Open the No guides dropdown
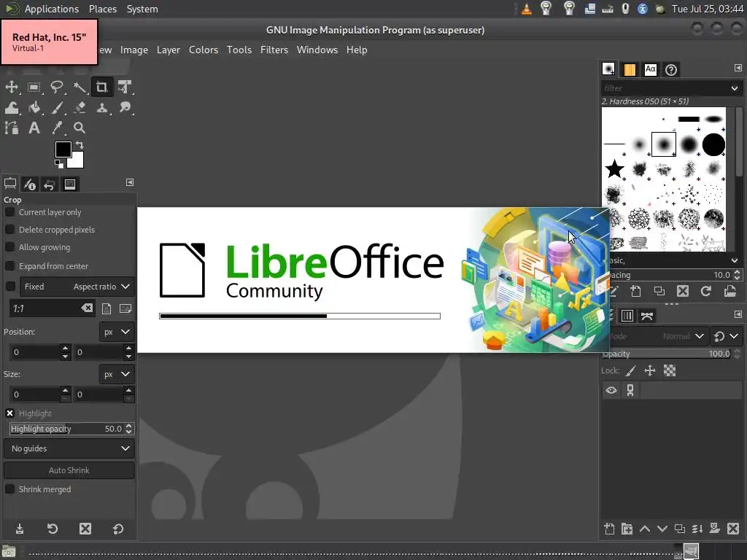 pos(69,448)
